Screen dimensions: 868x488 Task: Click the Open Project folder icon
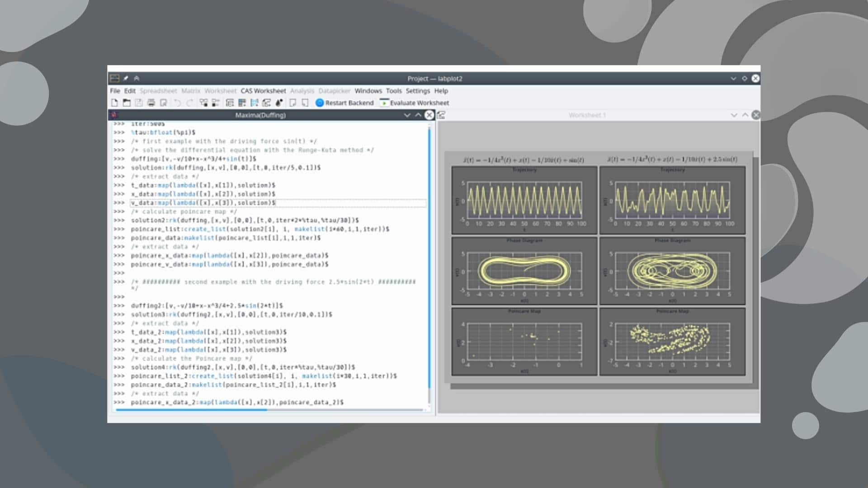coord(127,103)
